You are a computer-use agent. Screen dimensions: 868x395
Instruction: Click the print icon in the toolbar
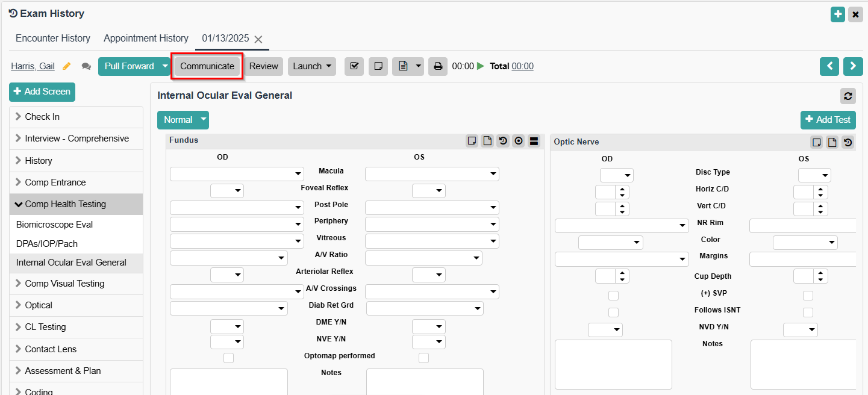[x=438, y=66]
